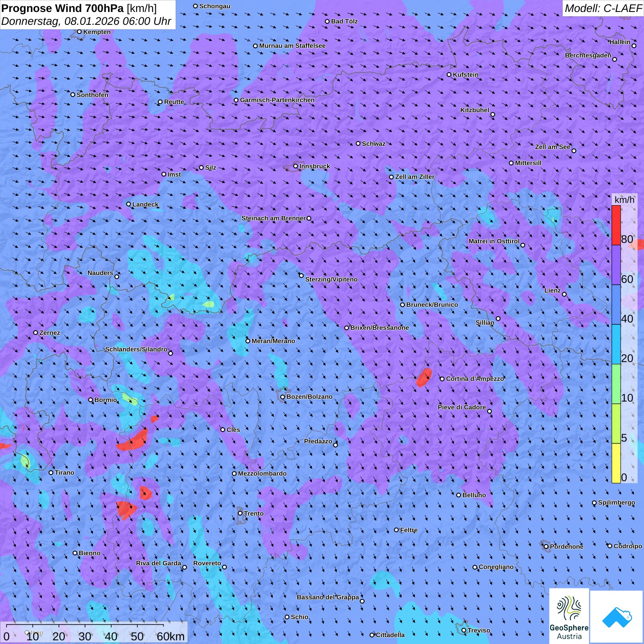Click the Conegliano city label
This screenshot has height=644, width=644.
pos(496,567)
